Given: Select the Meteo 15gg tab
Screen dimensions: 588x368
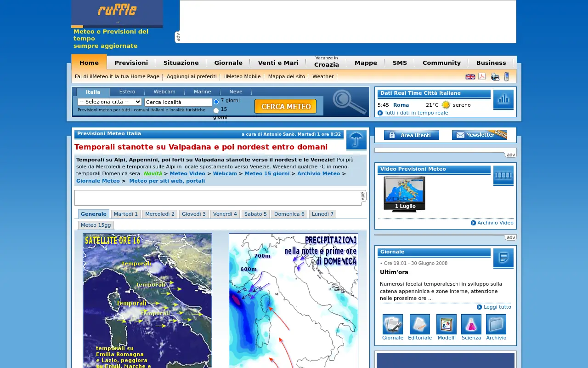Looking at the screenshot, I should [x=96, y=225].
